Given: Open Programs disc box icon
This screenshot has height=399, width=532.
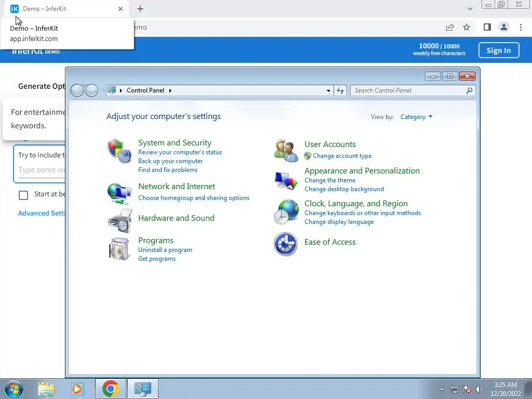Looking at the screenshot, I should coord(119,249).
